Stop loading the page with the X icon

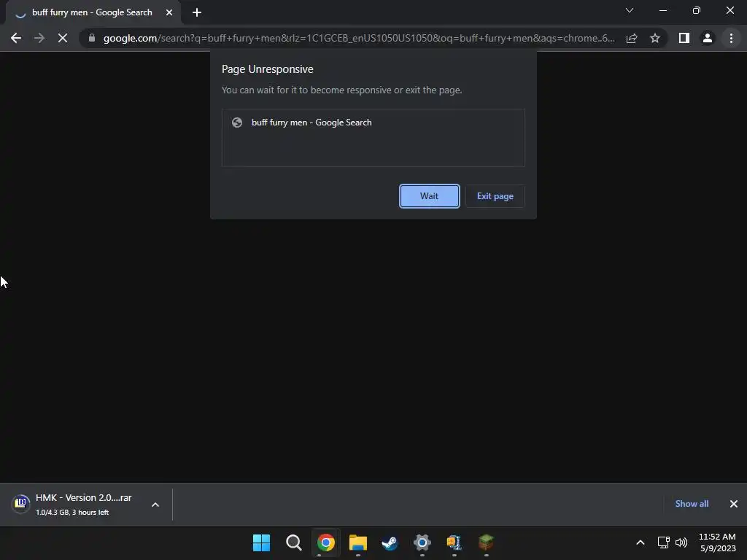[x=63, y=38]
